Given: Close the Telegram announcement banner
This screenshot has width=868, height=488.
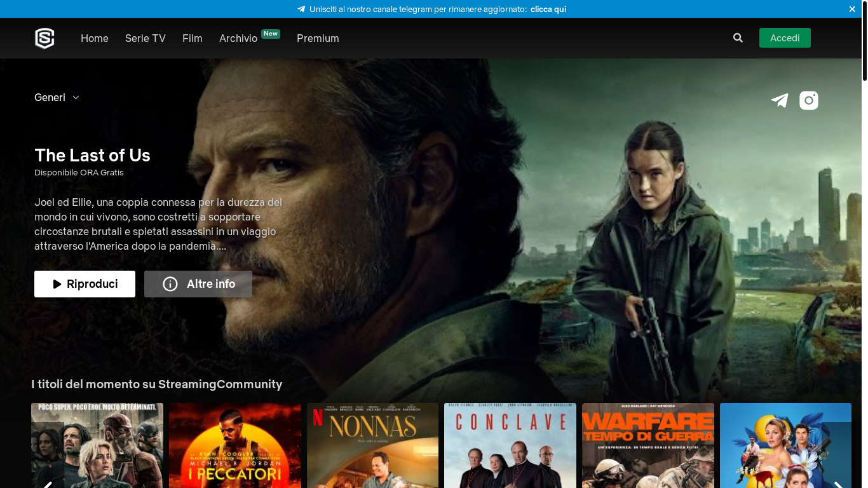Looking at the screenshot, I should [x=852, y=9].
